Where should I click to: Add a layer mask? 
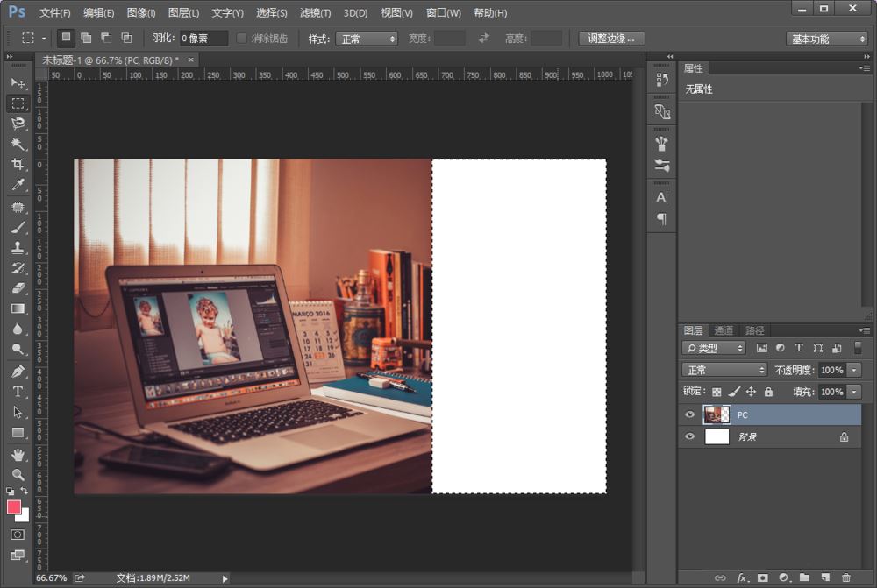[x=762, y=577]
